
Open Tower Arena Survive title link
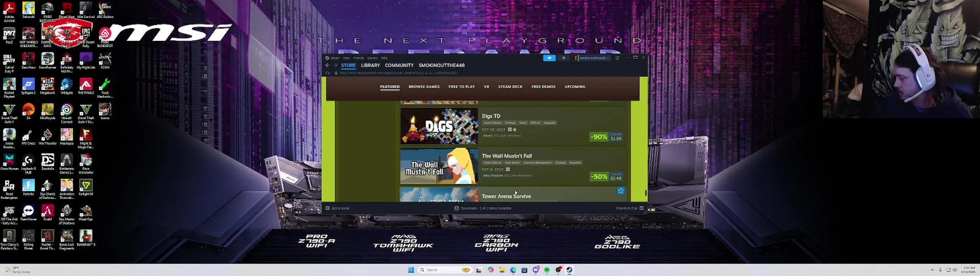506,196
